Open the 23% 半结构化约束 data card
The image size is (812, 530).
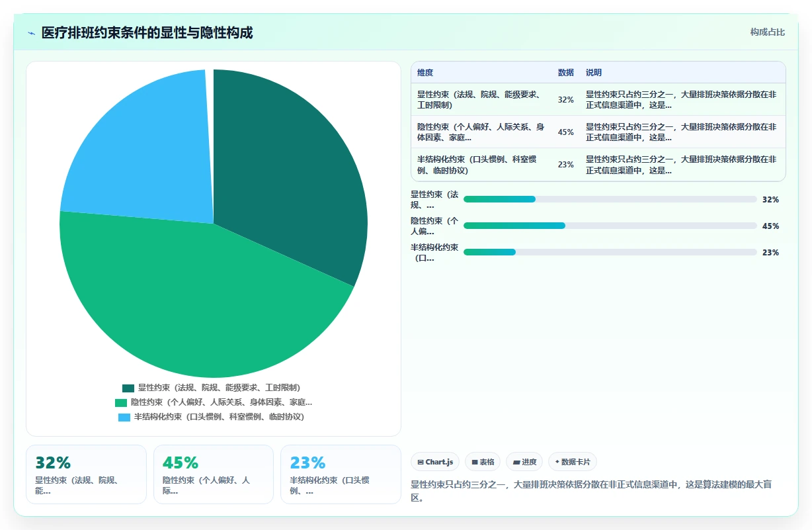[x=341, y=474]
